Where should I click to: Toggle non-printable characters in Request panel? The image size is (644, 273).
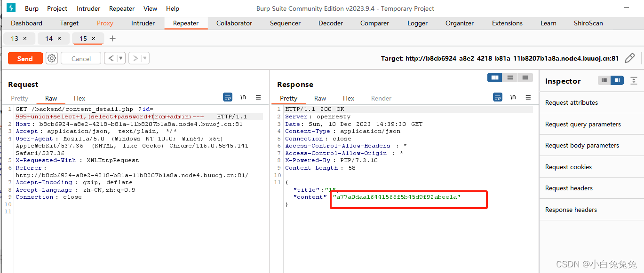[243, 97]
